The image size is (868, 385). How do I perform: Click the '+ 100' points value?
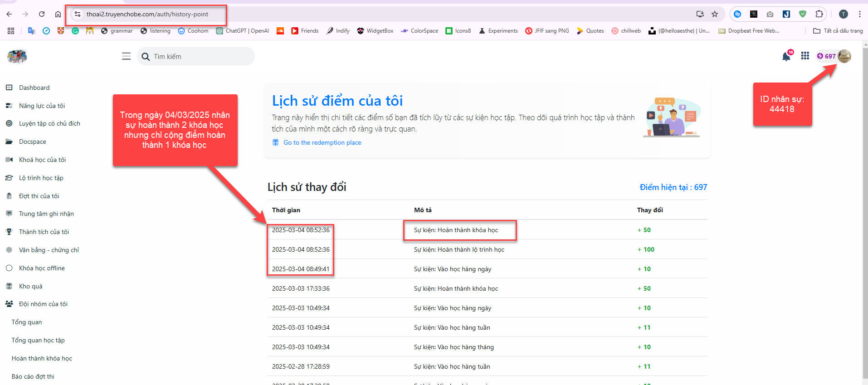pos(646,249)
